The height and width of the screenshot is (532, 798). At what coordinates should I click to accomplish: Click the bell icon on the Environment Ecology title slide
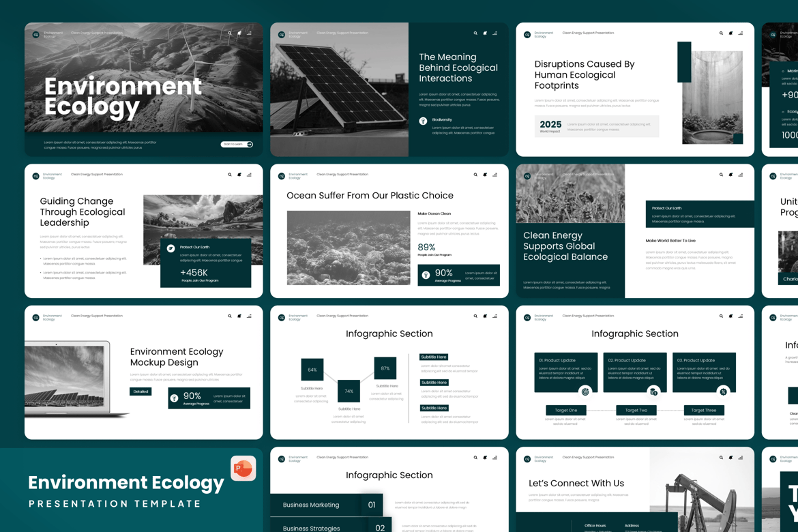(x=239, y=33)
